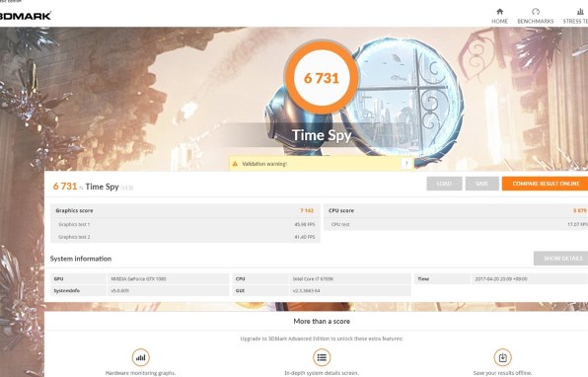Image resolution: width=588 pixels, height=377 pixels.
Task: Open the Home icon in navigation
Action: pyautogui.click(x=499, y=12)
